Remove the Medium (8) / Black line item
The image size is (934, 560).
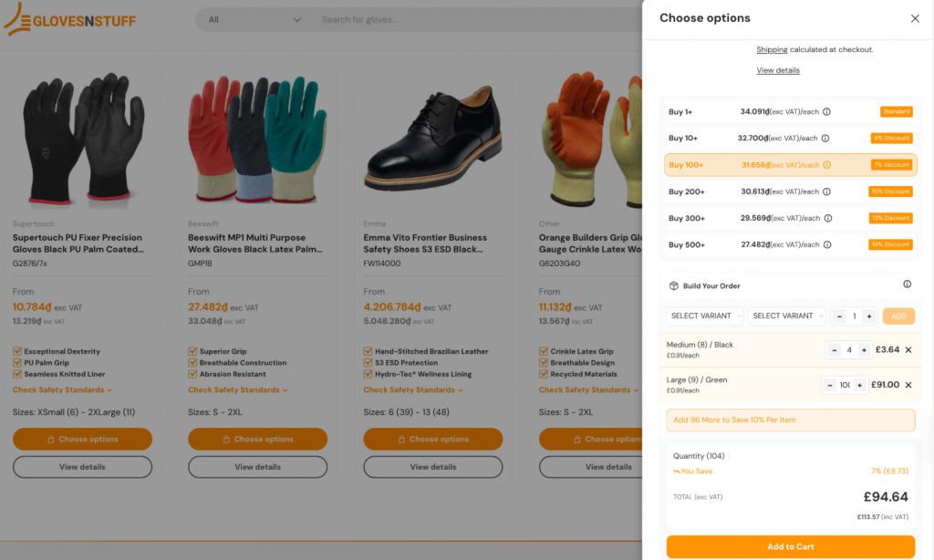click(908, 350)
